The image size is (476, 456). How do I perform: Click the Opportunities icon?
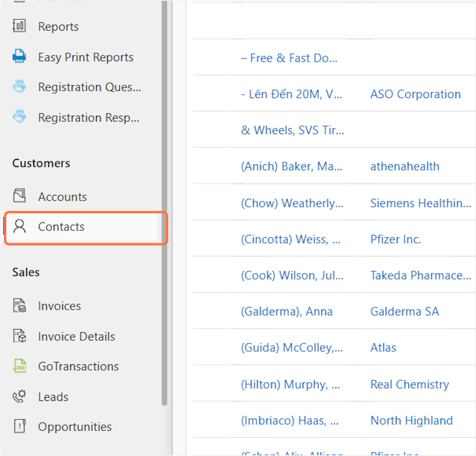coord(19,426)
